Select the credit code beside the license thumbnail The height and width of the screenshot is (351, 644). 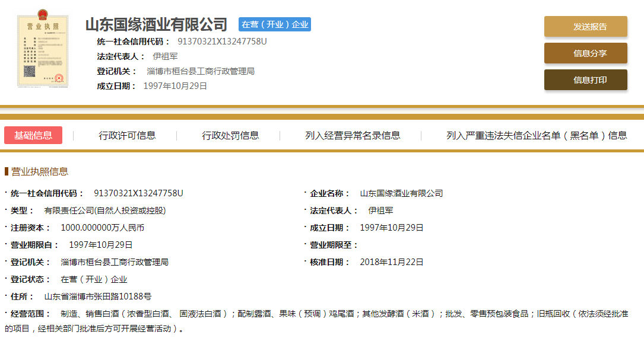click(x=222, y=42)
